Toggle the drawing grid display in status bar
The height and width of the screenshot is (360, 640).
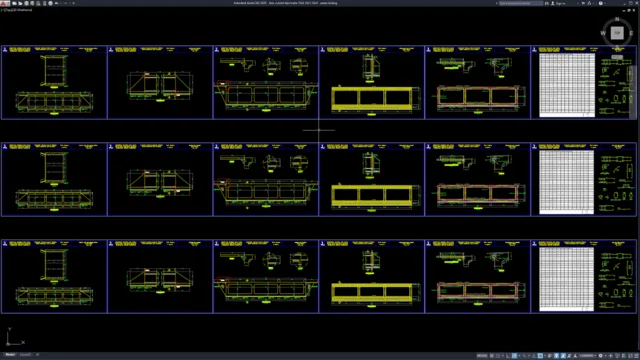[492, 356]
